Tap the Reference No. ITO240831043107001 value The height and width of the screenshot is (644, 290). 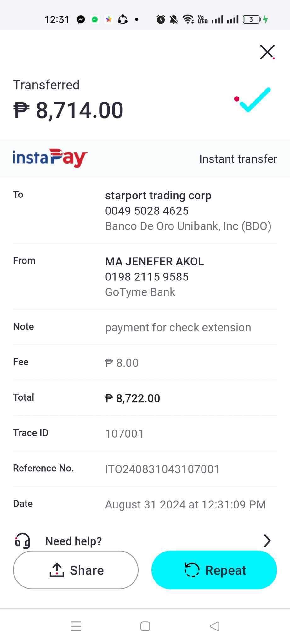click(x=162, y=469)
